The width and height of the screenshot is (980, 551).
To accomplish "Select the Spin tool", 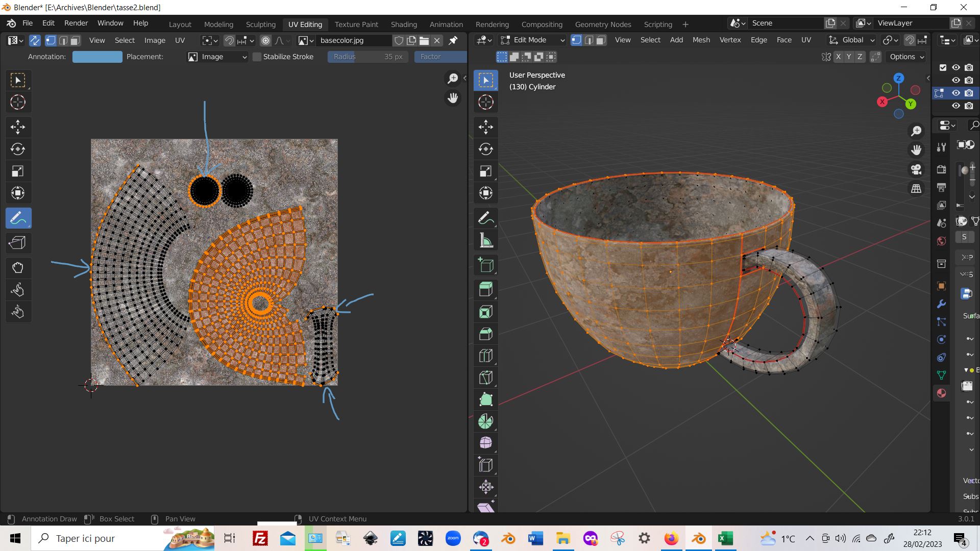I will 485,421.
